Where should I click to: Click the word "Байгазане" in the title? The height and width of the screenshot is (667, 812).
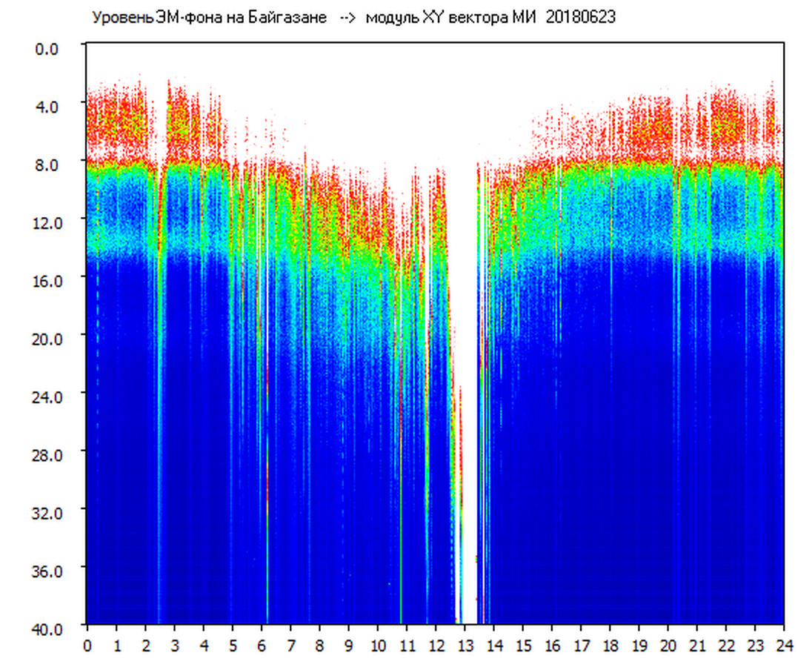[x=290, y=19]
